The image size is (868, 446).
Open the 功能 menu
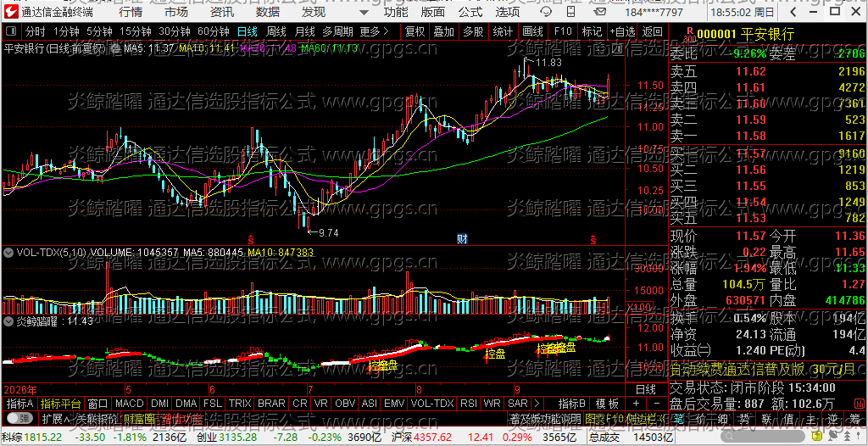coord(396,12)
